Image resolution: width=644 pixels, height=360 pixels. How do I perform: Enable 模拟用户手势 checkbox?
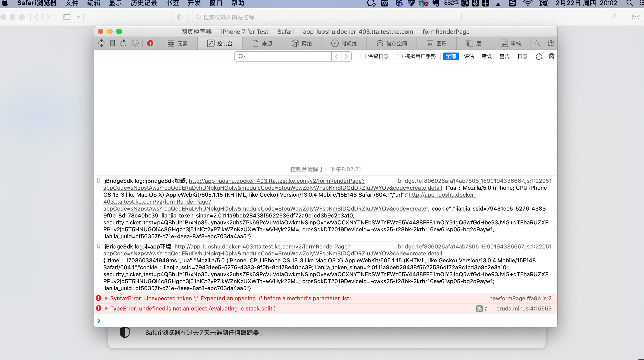click(x=400, y=56)
